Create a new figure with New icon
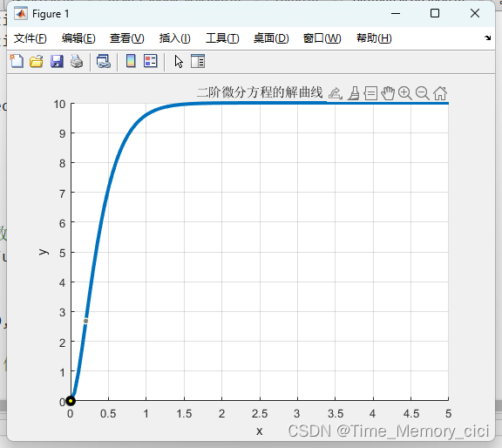Image resolution: width=502 pixels, height=448 pixels. pos(17,61)
